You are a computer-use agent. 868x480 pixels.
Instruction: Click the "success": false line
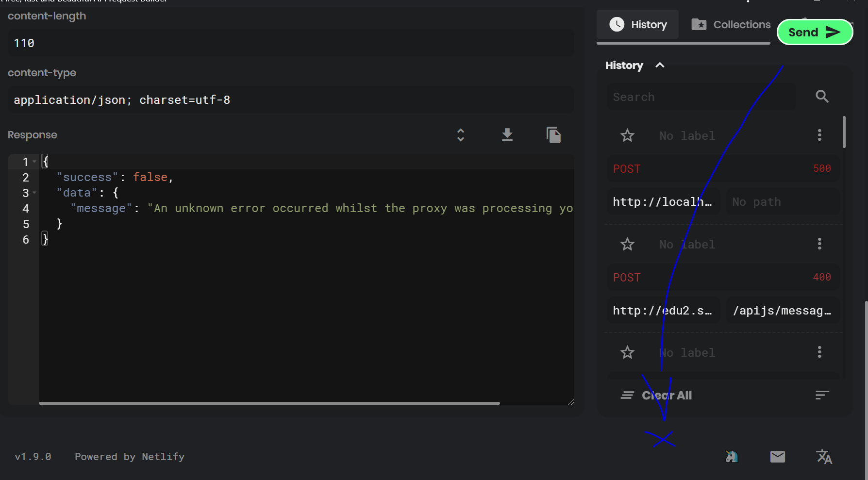pyautogui.click(x=115, y=177)
